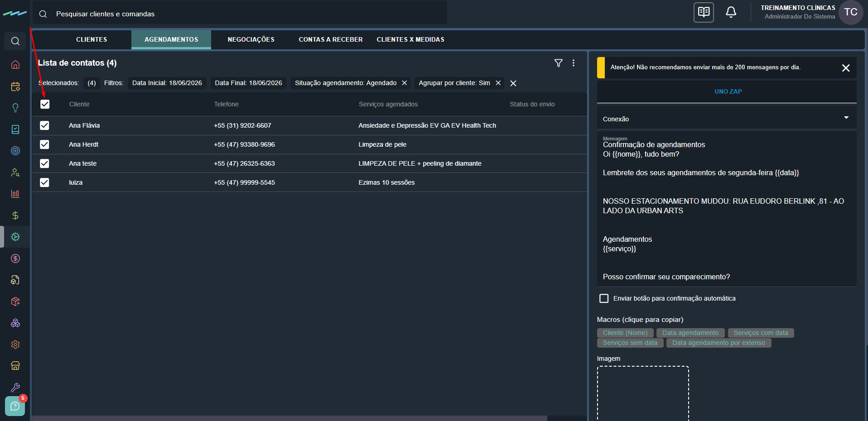
Task: Switch to the CLIENTES X MEDIDAS tab
Action: click(410, 39)
